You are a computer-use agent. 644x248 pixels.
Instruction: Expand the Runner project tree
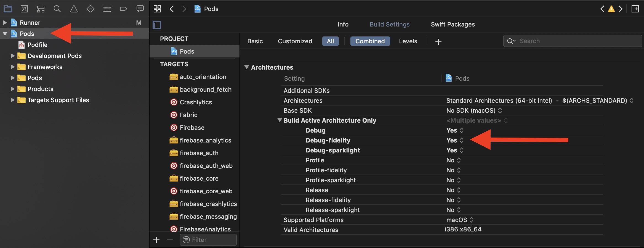(5, 23)
